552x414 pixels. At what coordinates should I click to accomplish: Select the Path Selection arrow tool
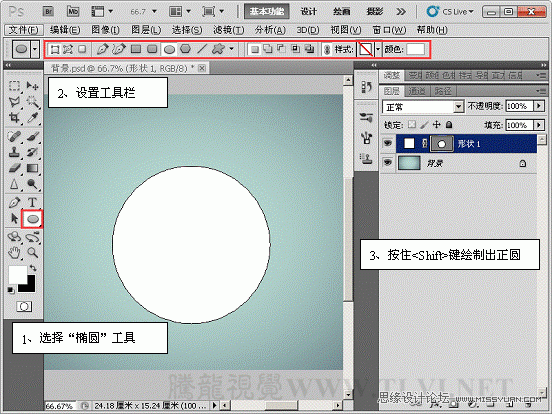(x=14, y=219)
